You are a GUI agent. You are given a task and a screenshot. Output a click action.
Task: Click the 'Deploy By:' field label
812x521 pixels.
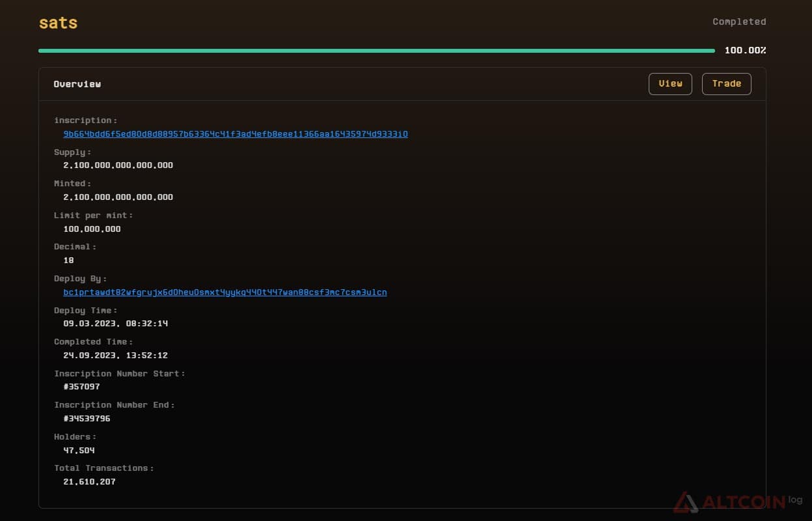pyautogui.click(x=81, y=279)
